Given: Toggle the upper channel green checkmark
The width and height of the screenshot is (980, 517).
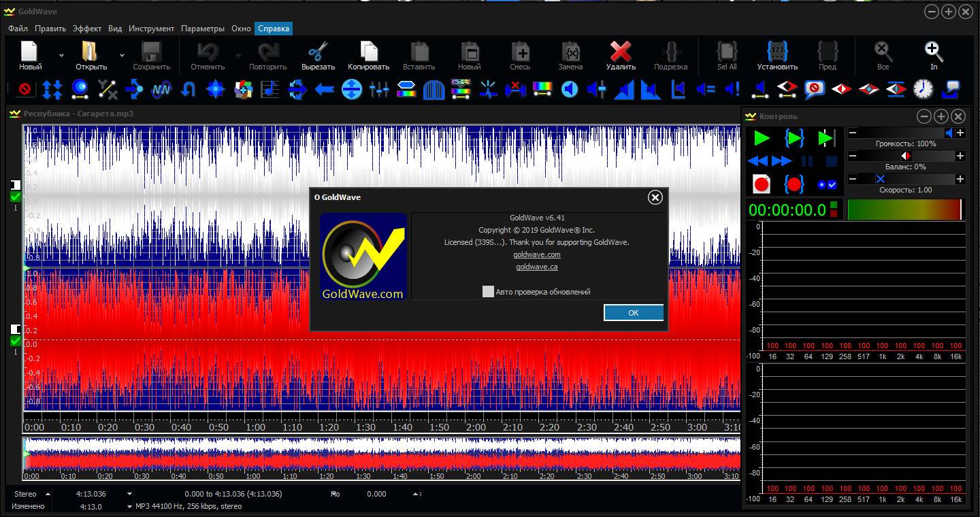Looking at the screenshot, I should point(16,197).
